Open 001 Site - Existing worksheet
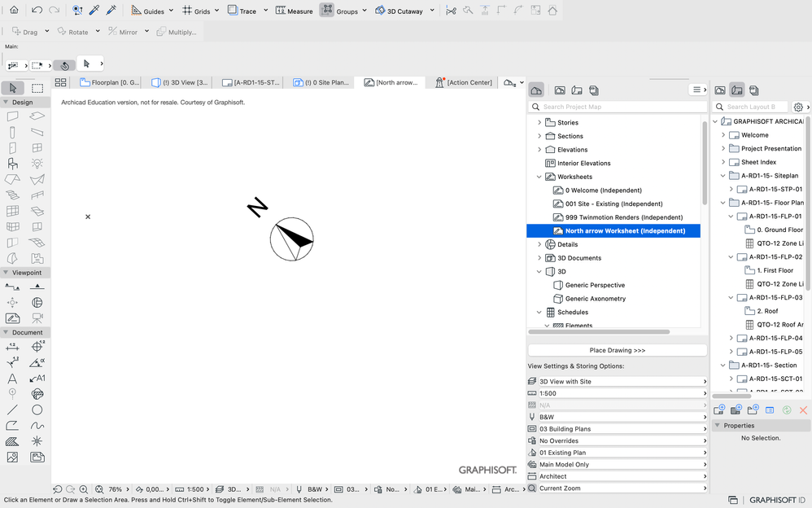This screenshot has height=508, width=812. click(x=613, y=204)
